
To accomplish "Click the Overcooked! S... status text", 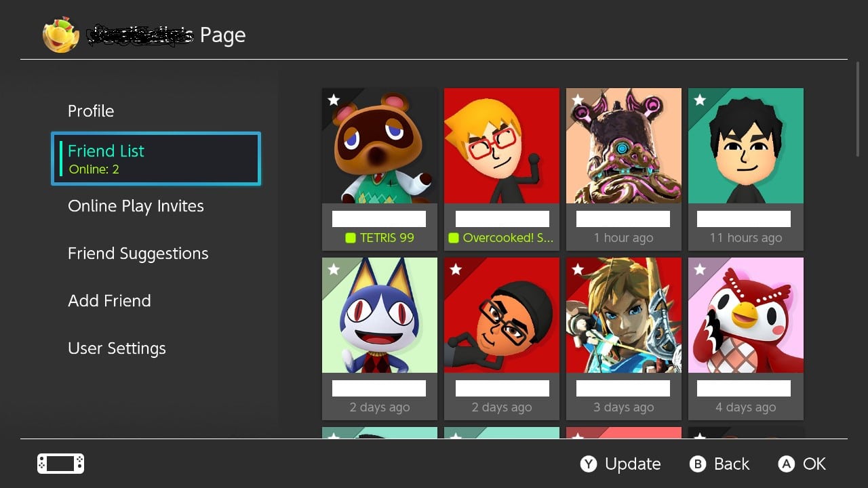I will 509,238.
